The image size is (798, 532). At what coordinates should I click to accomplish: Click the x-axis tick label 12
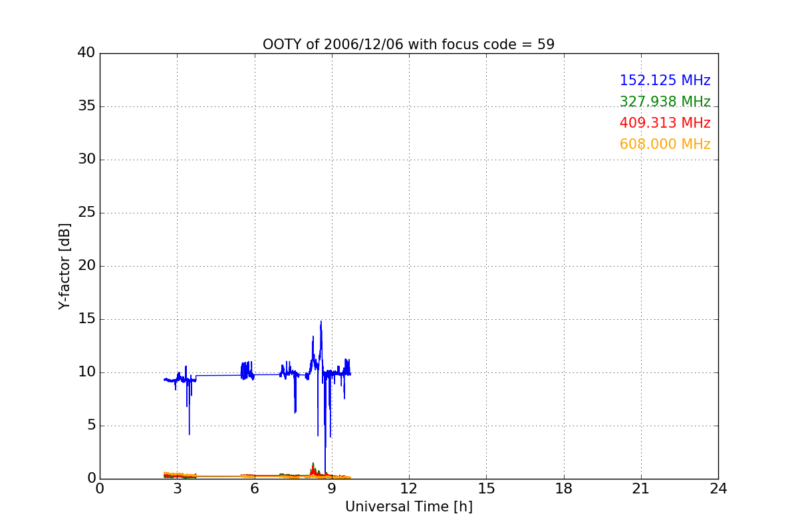pos(409,488)
